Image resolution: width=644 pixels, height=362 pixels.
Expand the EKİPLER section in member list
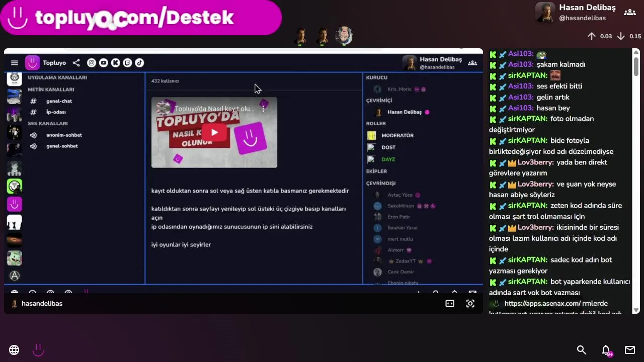pyautogui.click(x=376, y=171)
